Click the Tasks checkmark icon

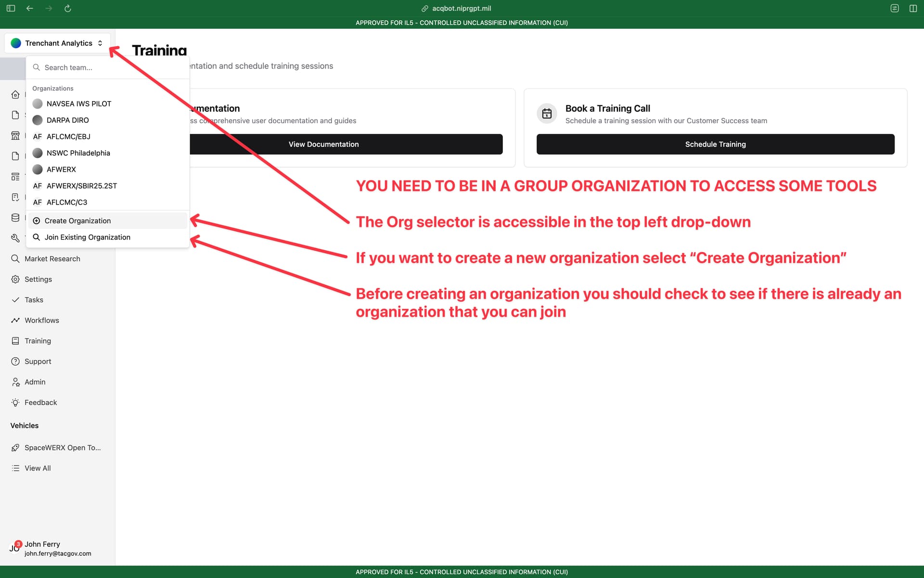(15, 300)
